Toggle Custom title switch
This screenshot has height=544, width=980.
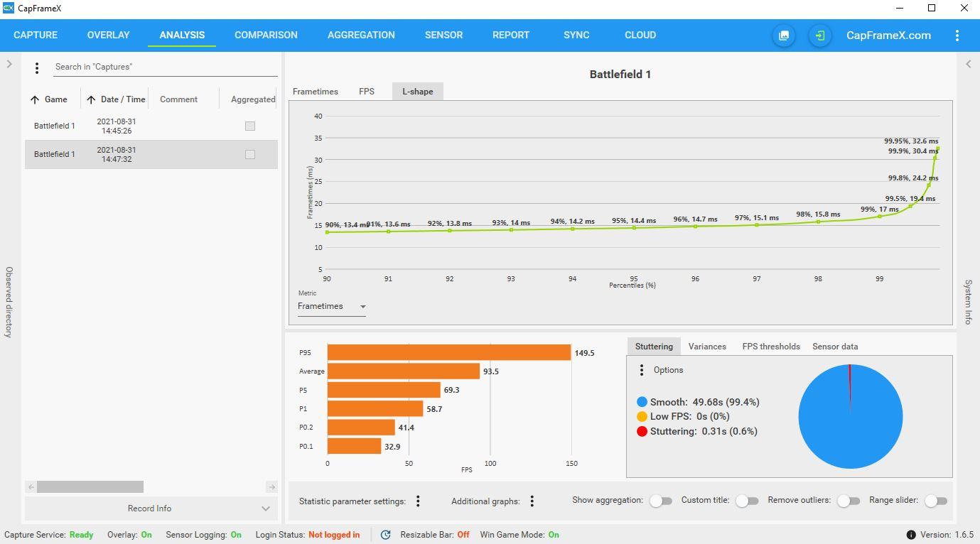point(747,501)
